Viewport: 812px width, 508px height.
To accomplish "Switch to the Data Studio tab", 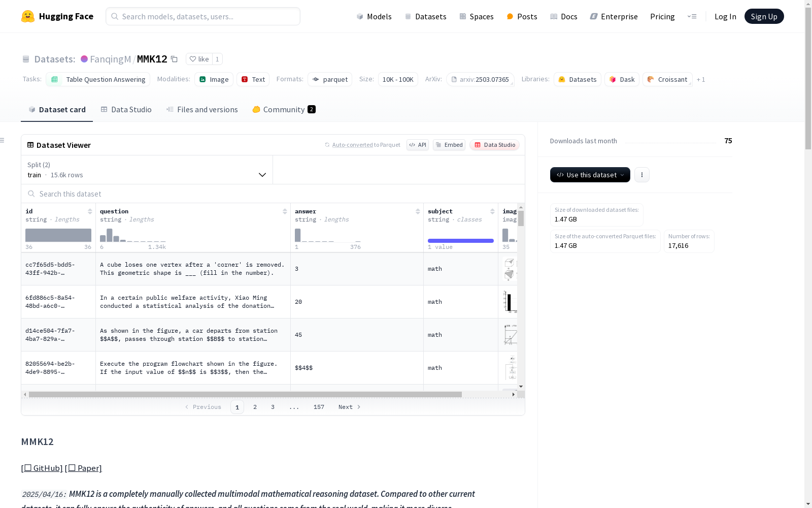I will coord(126,109).
